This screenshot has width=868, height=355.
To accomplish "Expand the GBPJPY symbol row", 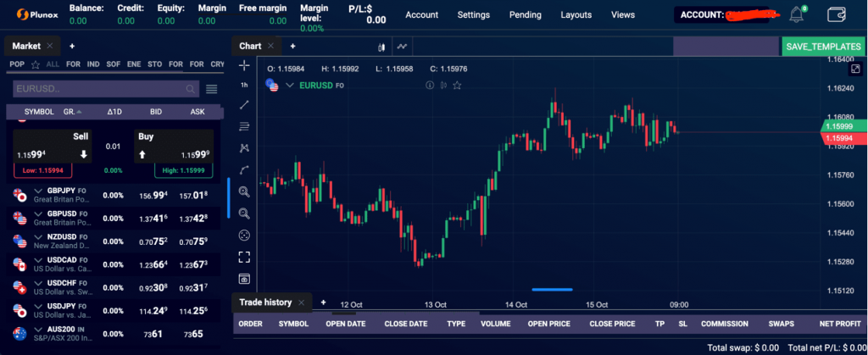I will click(37, 191).
